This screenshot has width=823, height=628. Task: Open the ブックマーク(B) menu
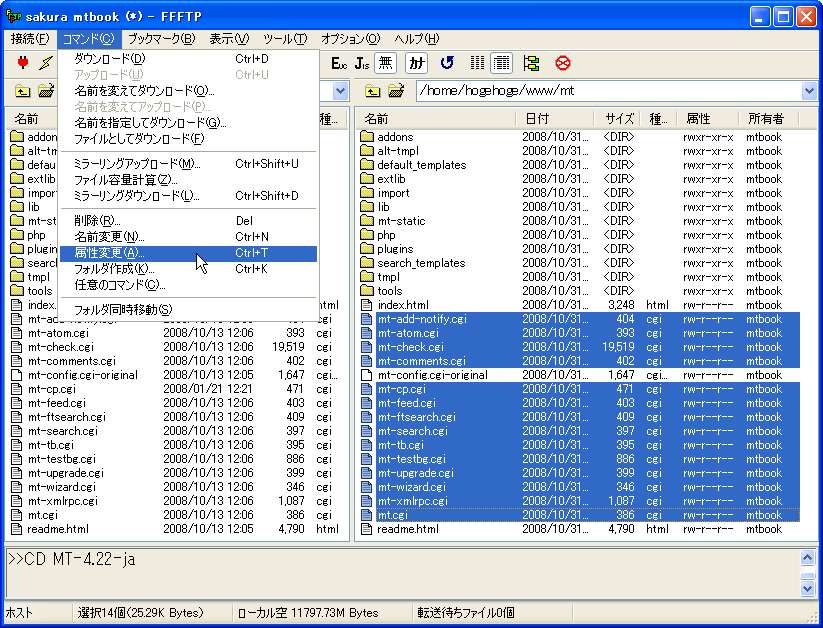click(x=162, y=39)
